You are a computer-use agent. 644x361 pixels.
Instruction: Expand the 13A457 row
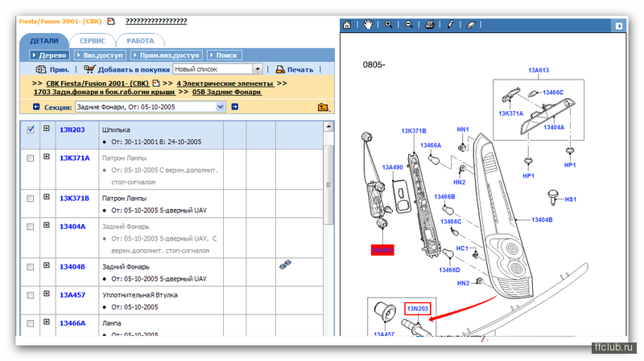[47, 293]
